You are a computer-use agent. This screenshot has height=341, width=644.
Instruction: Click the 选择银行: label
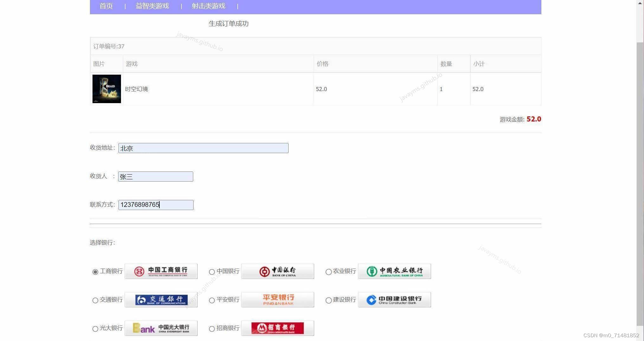point(102,242)
